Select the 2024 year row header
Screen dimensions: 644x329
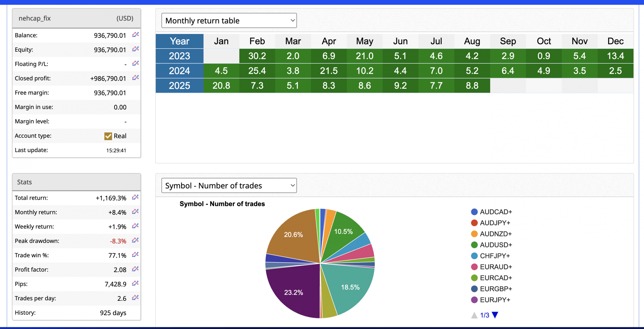click(179, 71)
